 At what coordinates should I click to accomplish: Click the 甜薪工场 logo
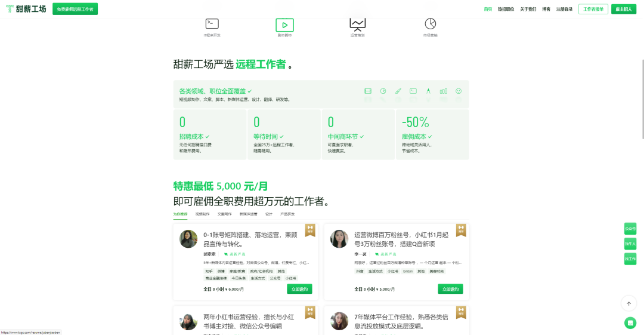26,9
